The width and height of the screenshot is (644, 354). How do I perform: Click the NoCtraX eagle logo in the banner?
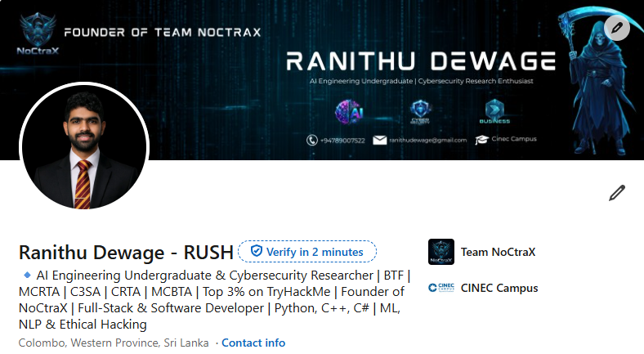coord(38,34)
